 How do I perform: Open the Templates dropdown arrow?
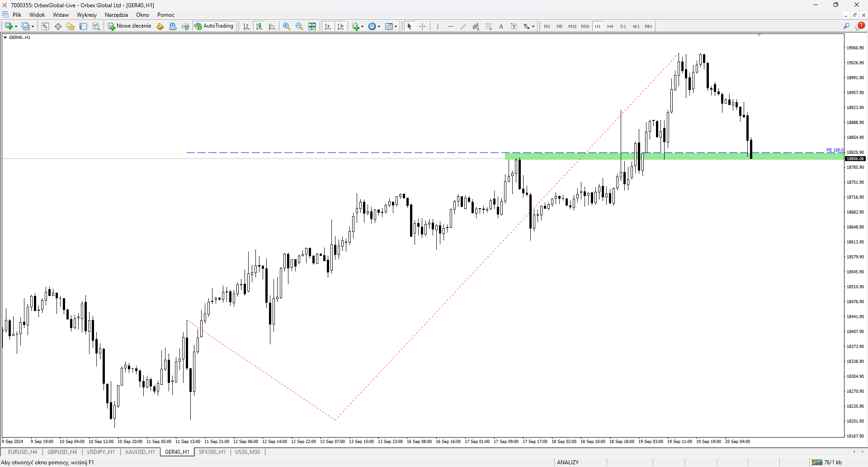[x=396, y=26]
